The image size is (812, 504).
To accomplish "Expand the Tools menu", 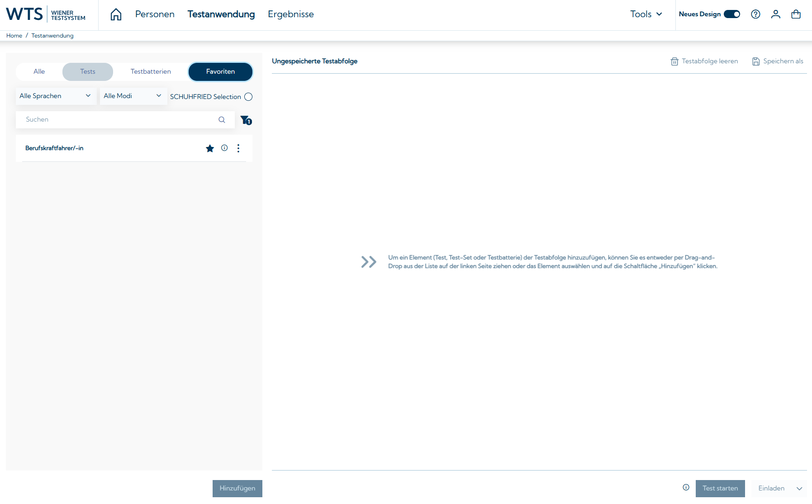I will click(646, 14).
